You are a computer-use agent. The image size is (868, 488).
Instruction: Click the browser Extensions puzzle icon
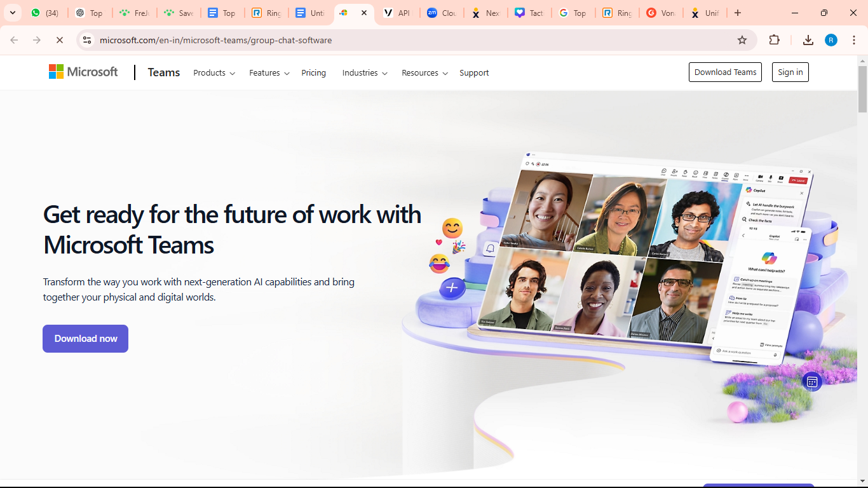tap(774, 39)
